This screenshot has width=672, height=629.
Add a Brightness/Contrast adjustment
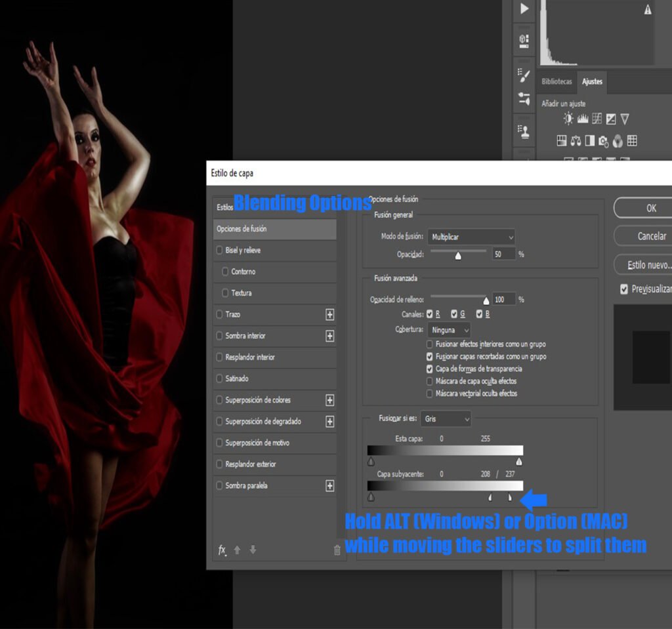pyautogui.click(x=568, y=119)
